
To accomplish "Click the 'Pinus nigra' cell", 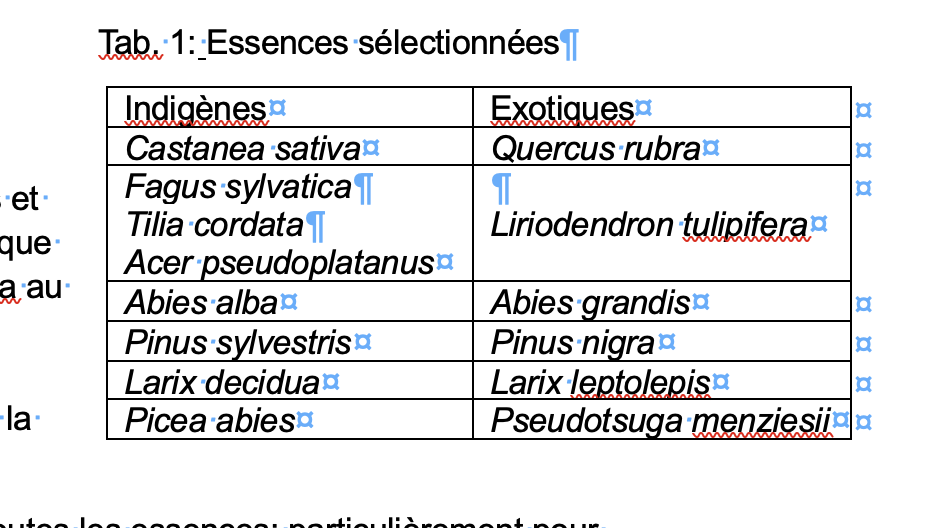I will click(572, 343).
